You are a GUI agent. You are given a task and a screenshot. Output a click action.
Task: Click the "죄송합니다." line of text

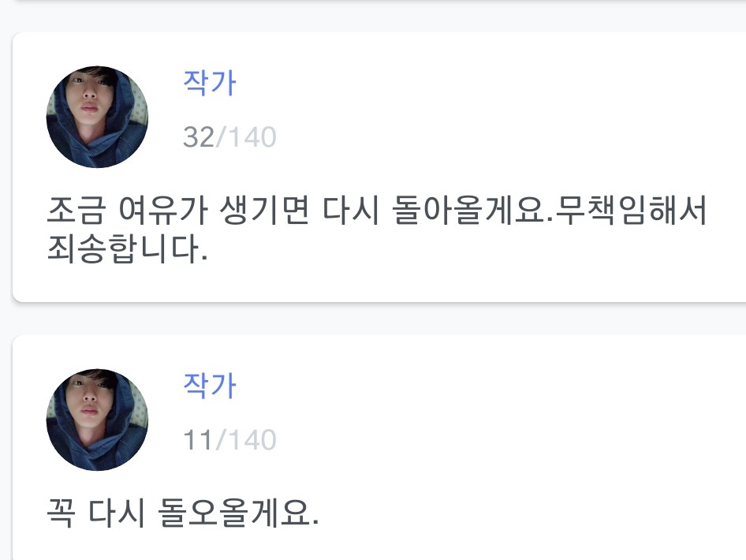pyautogui.click(x=128, y=249)
